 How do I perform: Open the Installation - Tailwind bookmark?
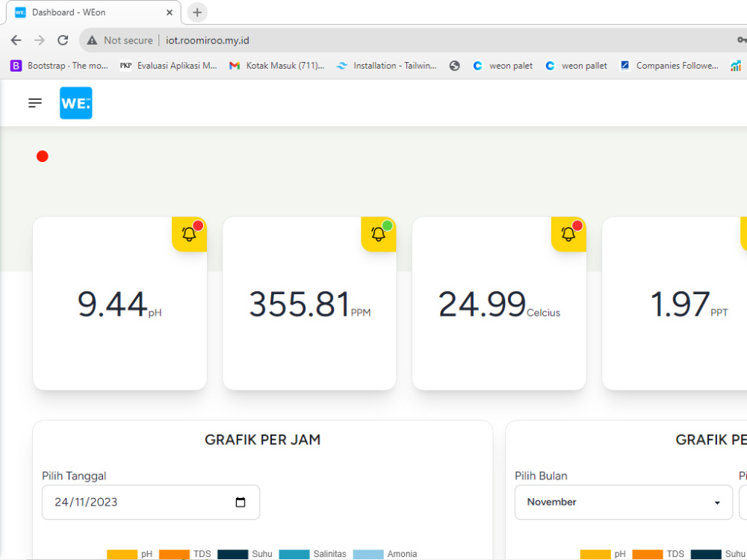click(x=386, y=66)
